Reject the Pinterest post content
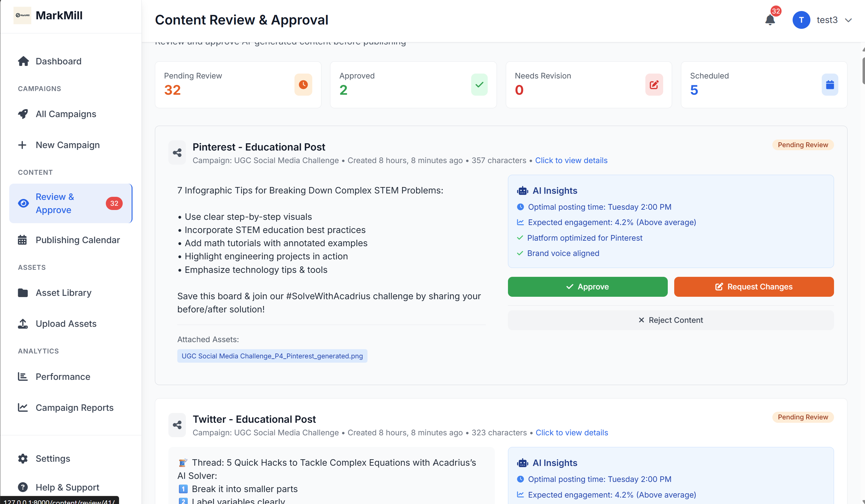 (x=671, y=320)
